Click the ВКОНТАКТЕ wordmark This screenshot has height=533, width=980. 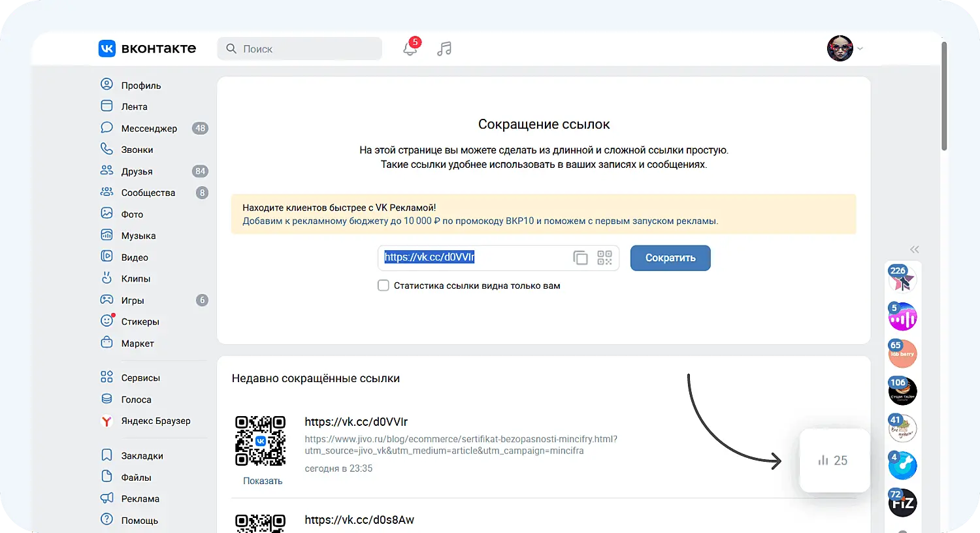pyautogui.click(x=159, y=48)
